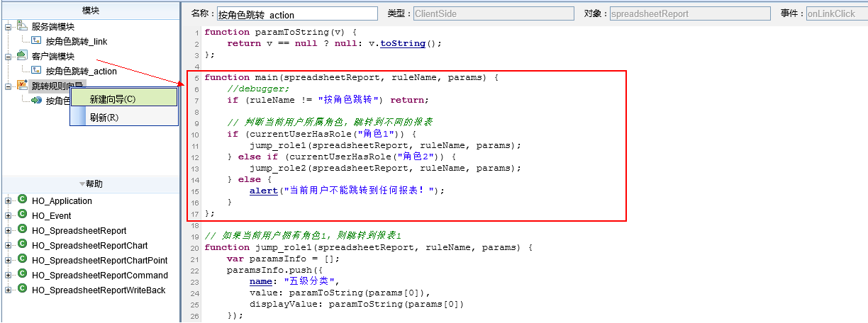This screenshot has width=868, height=323.
Task: Click the jump_role2 call on line 13
Action: tap(385, 168)
